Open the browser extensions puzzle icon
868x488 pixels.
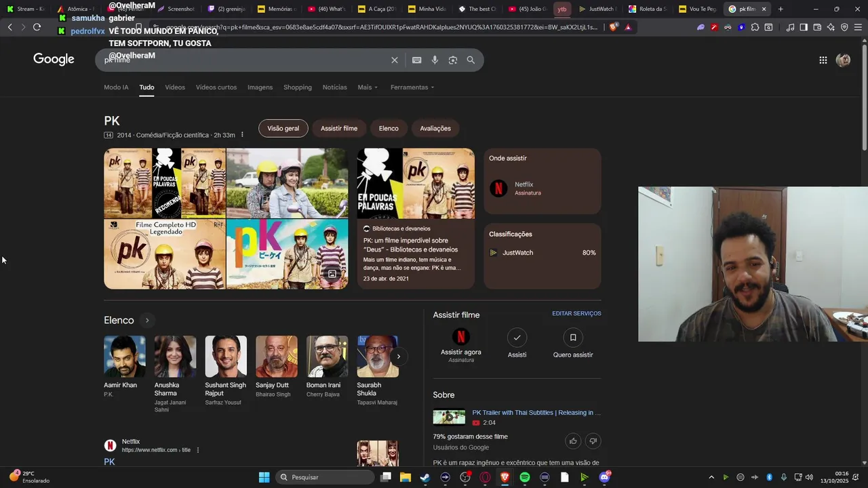tap(755, 27)
